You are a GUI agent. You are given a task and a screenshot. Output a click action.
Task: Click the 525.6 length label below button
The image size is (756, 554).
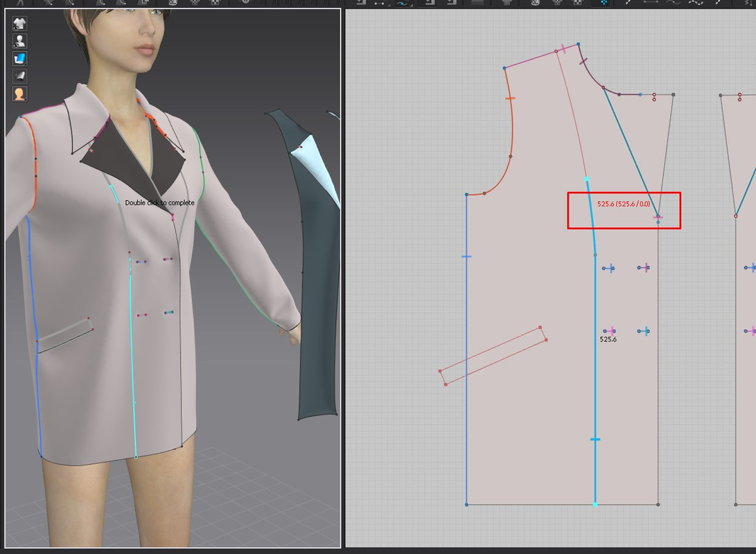click(608, 339)
